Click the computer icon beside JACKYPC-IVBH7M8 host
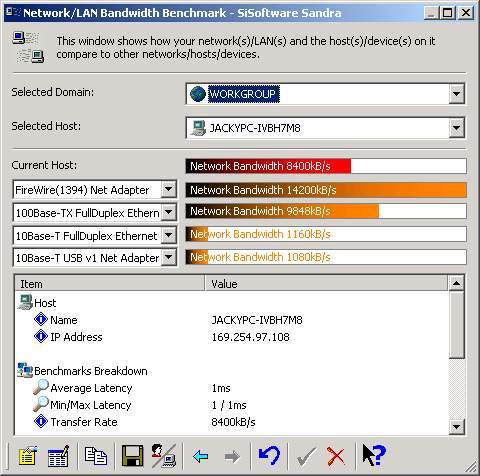 (198, 128)
